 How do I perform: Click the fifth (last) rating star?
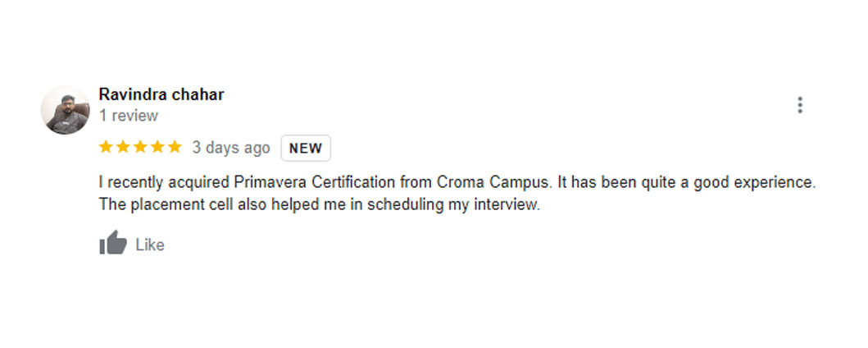click(175, 148)
